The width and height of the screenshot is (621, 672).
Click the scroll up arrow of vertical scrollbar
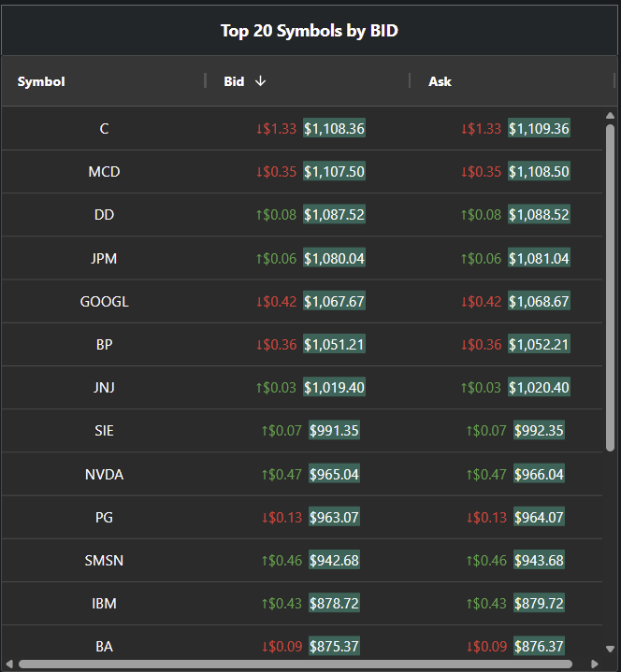[610, 116]
